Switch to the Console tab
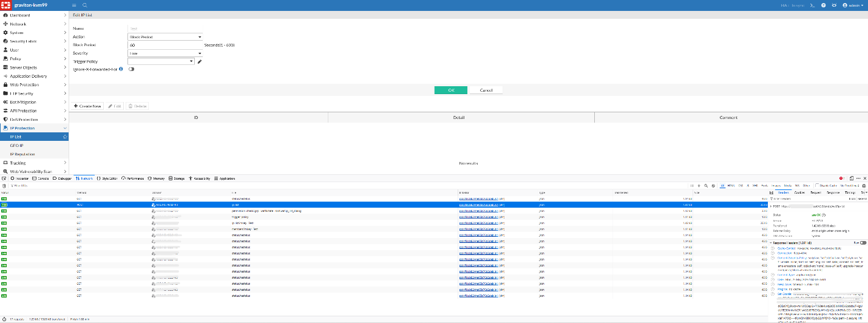868x323 pixels. tap(40, 178)
